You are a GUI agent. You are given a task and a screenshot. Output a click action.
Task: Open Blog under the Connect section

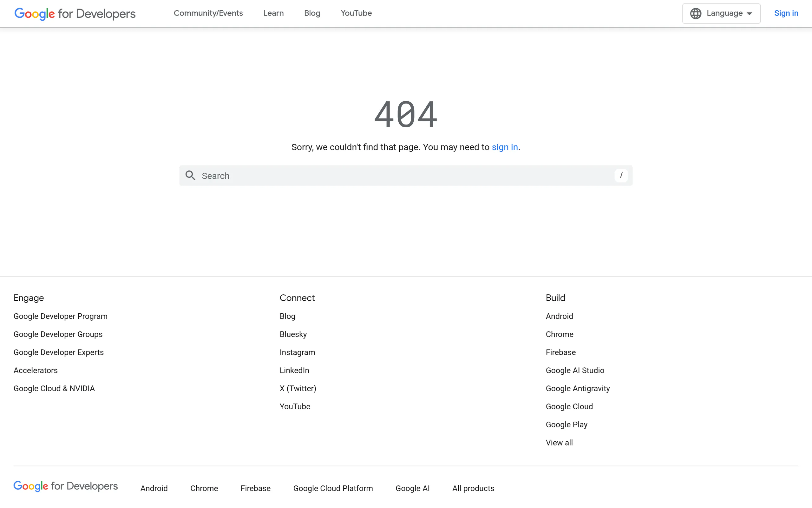(x=287, y=316)
